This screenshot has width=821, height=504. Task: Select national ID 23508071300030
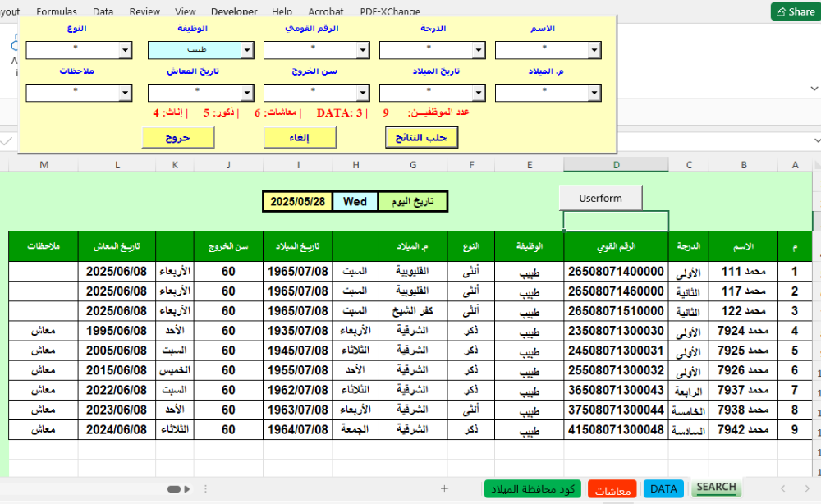(x=617, y=332)
